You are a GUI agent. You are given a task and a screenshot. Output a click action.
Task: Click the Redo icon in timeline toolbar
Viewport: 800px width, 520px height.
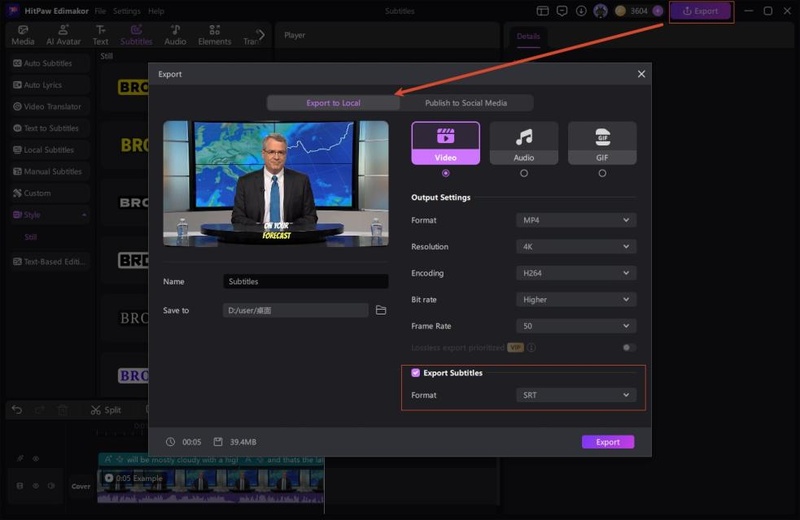pyautogui.click(x=40, y=410)
